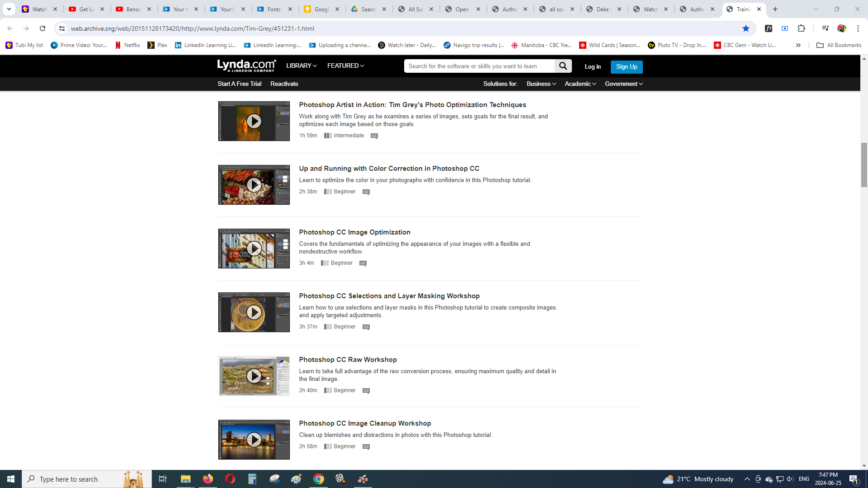Image resolution: width=868 pixels, height=488 pixels.
Task: Click the search magnifier icon on Lynda
Action: coord(563,66)
